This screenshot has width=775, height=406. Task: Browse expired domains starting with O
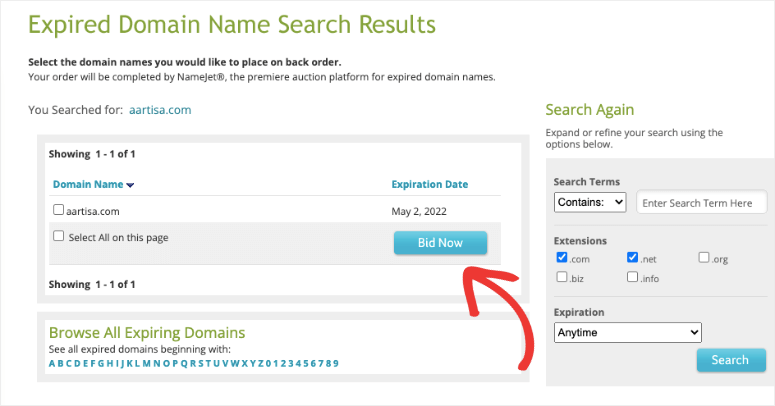167,363
